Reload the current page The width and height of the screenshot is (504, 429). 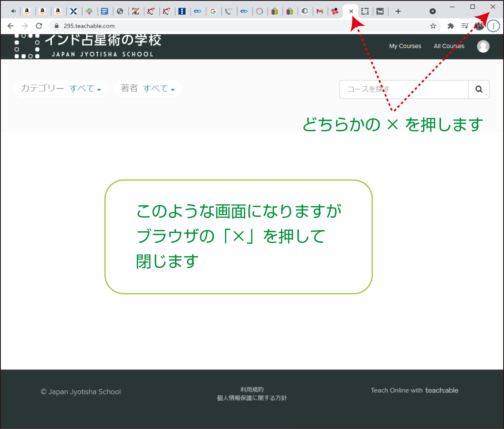click(39, 26)
